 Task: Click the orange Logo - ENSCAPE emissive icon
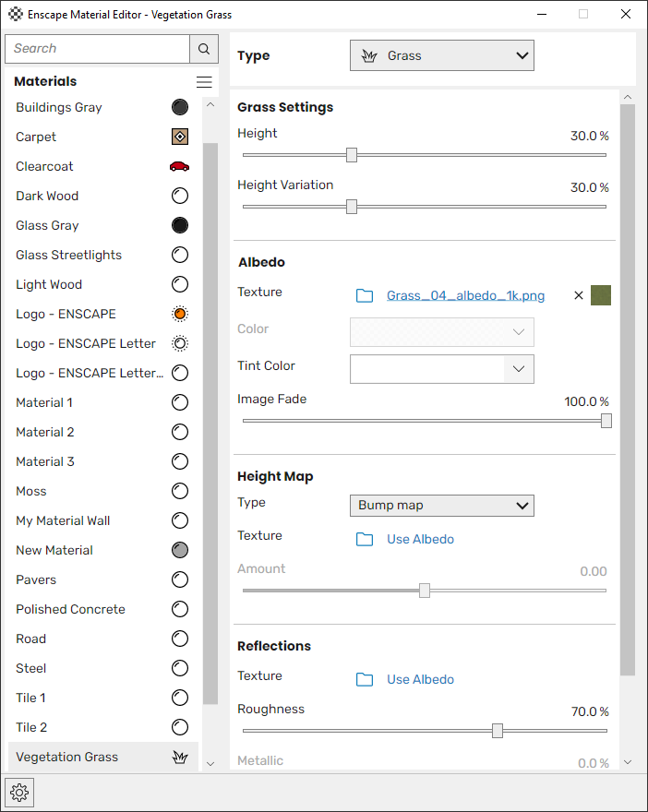coord(180,314)
